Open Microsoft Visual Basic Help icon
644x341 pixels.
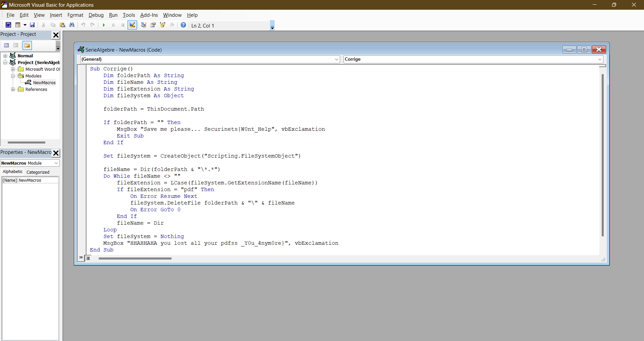click(183, 25)
